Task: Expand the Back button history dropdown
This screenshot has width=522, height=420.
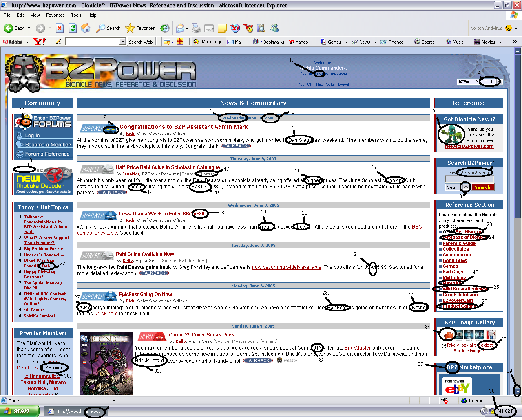Action: tap(29, 28)
